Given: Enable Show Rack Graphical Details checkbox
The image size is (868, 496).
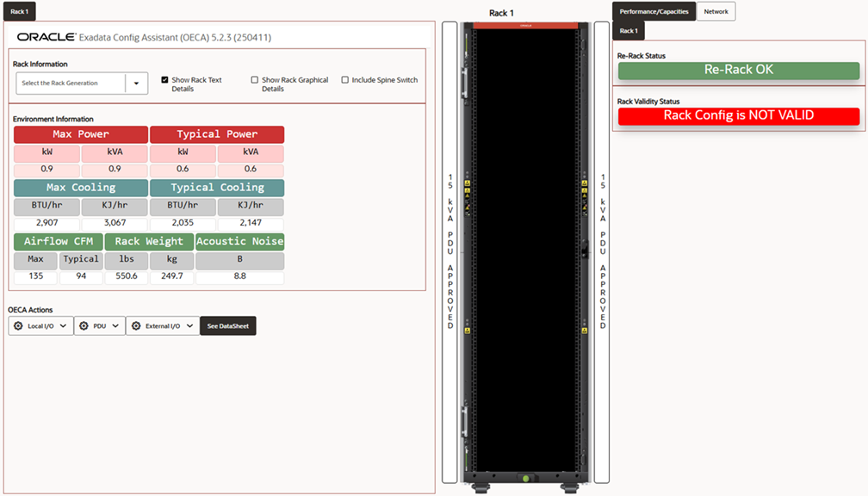Looking at the screenshot, I should [x=255, y=80].
